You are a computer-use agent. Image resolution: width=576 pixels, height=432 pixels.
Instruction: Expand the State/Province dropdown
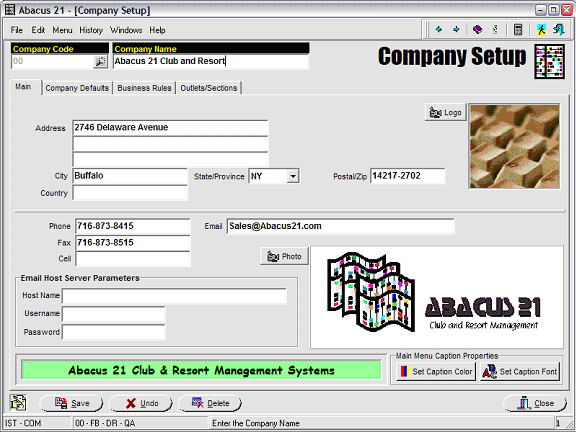point(293,176)
